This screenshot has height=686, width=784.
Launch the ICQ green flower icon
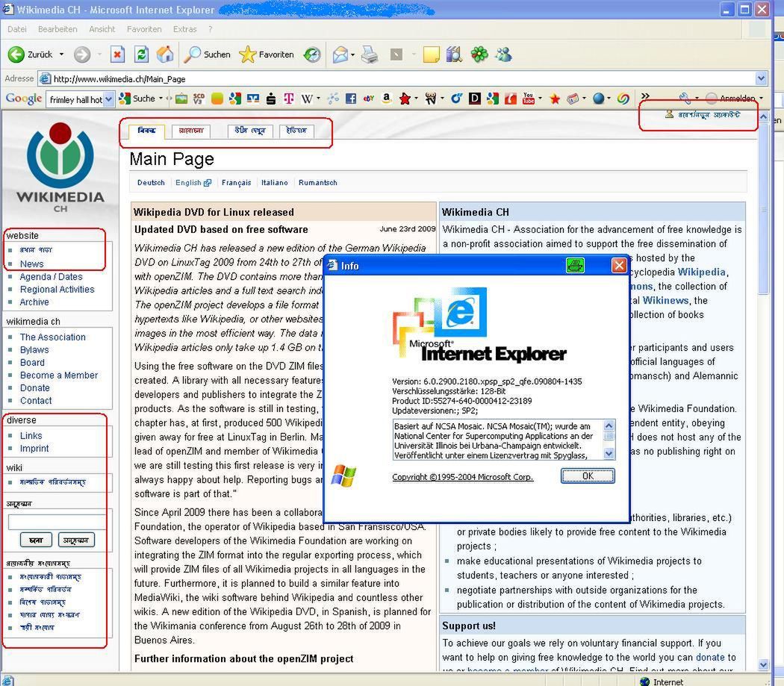(x=479, y=54)
